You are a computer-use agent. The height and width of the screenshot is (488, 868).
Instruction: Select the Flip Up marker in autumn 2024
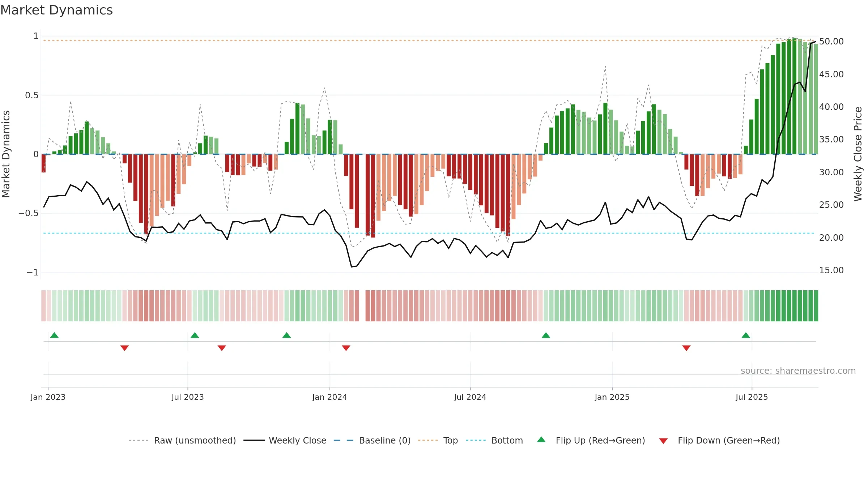coord(546,335)
